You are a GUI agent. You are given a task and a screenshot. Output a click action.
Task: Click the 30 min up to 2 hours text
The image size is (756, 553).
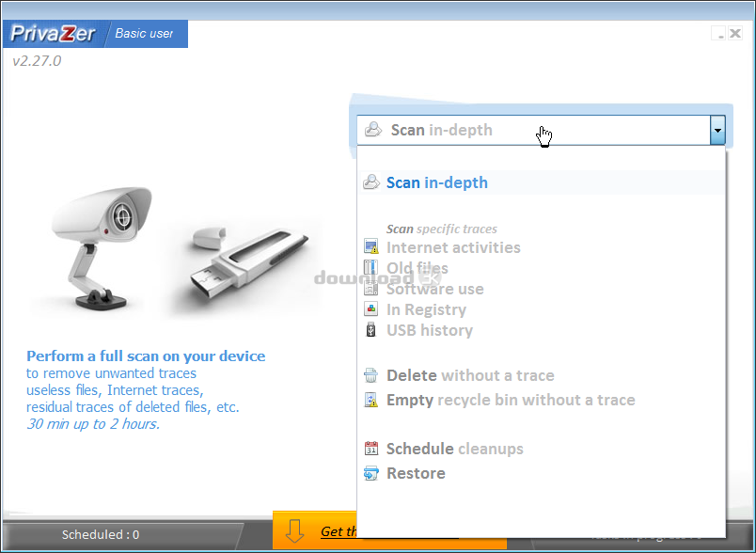click(x=92, y=424)
